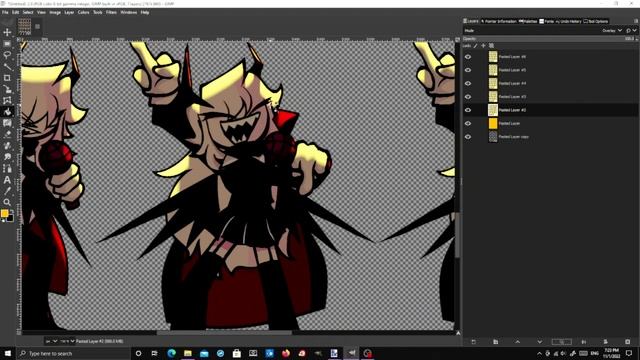Viewport: 640px width, 360px height.
Task: Select the open image tab thumbnail
Action: coord(24,27)
